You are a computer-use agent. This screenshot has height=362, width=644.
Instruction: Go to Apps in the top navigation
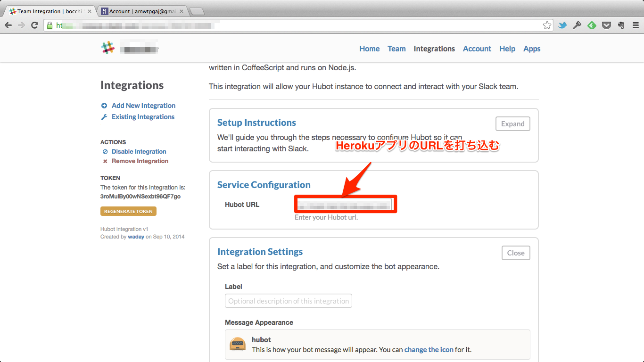click(532, 49)
